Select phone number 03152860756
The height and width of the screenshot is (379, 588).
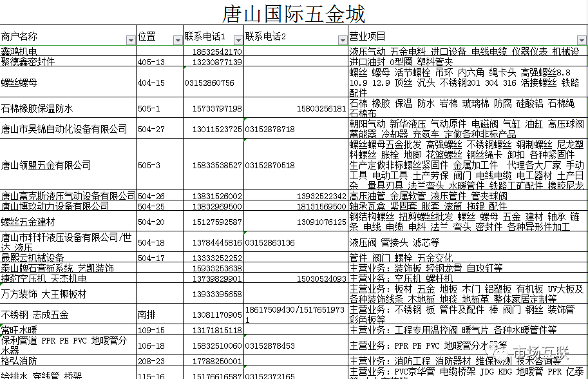coord(213,82)
